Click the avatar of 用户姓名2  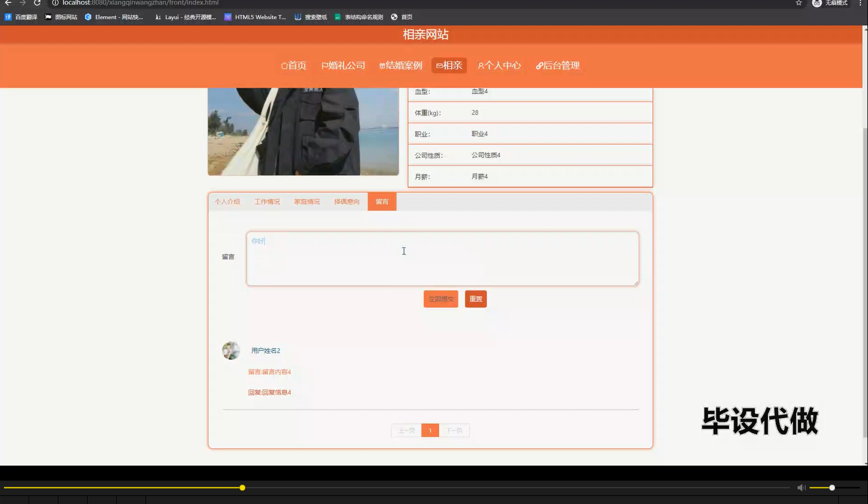pos(231,351)
